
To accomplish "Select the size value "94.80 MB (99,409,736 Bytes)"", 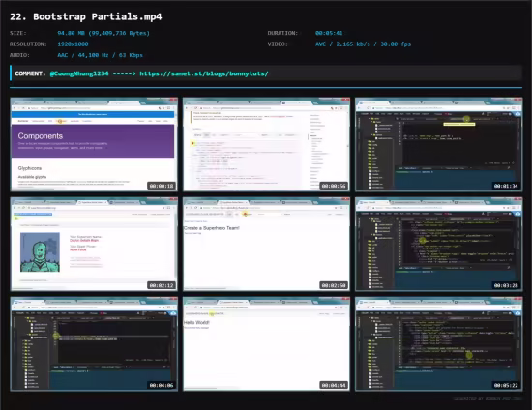I will (103, 33).
